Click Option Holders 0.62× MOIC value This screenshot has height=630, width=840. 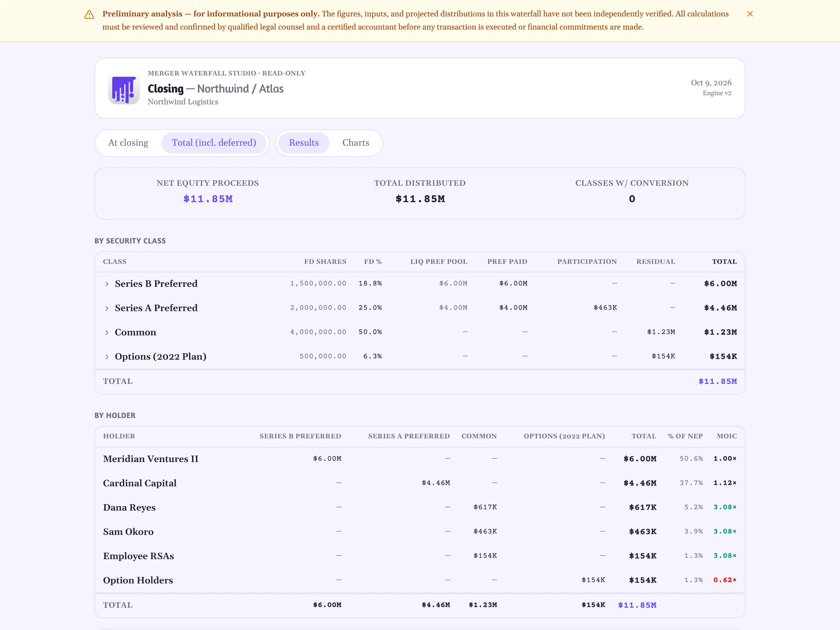[x=725, y=580]
